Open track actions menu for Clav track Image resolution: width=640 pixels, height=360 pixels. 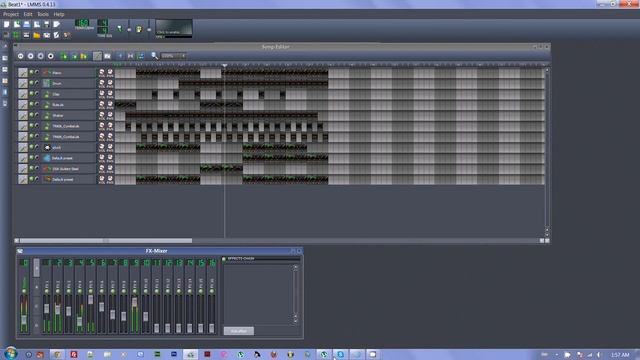coord(23,94)
